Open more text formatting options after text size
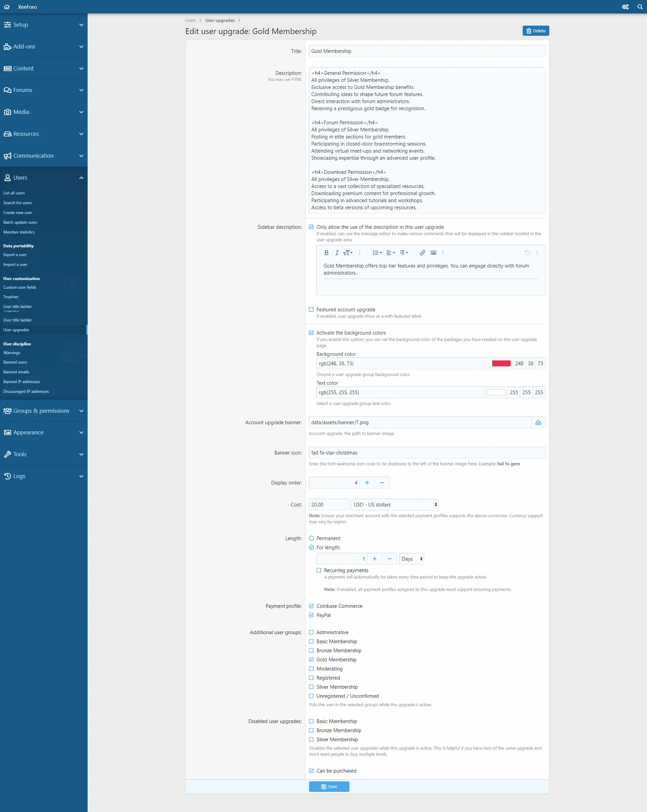 pyautogui.click(x=359, y=253)
